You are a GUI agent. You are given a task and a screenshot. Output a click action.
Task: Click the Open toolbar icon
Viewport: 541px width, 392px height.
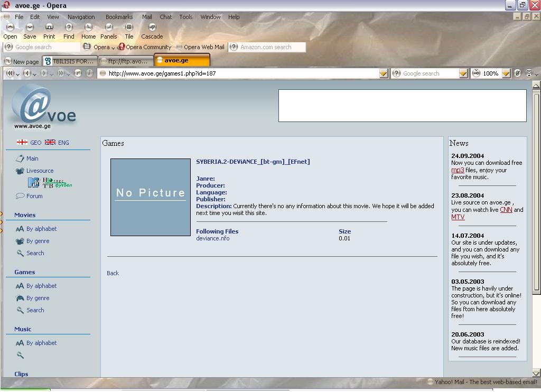coord(10,27)
